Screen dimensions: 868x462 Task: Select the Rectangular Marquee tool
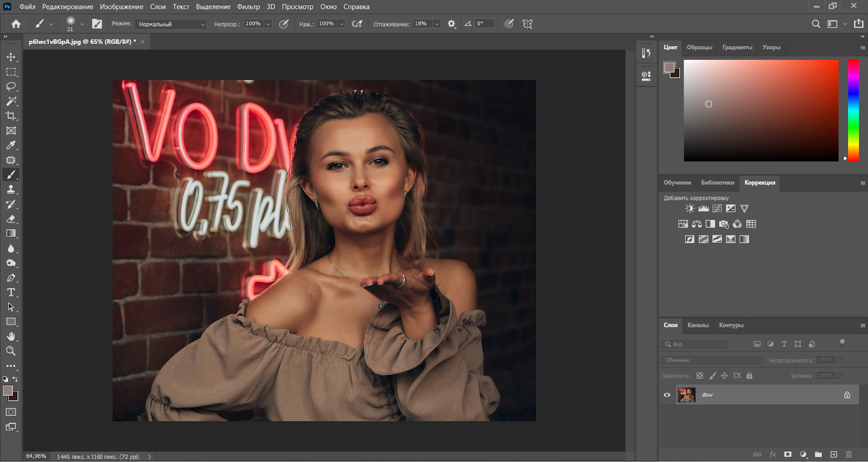click(11, 72)
